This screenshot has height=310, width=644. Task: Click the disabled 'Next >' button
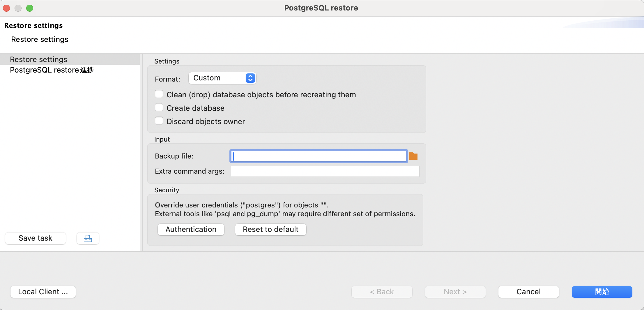pos(455,292)
